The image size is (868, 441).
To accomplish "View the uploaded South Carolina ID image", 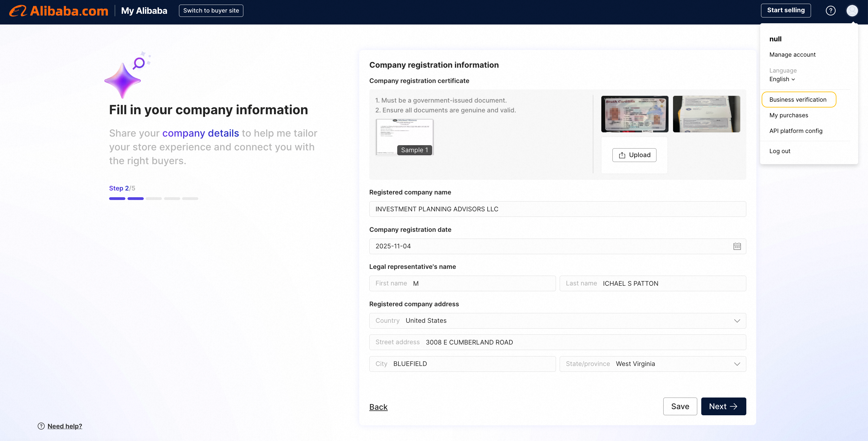I will (x=635, y=114).
